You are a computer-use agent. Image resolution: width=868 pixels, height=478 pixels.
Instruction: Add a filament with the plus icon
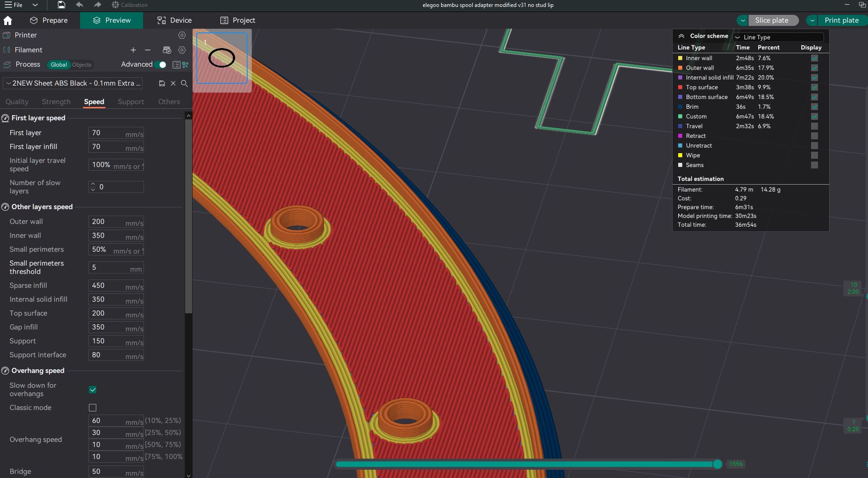[133, 50]
